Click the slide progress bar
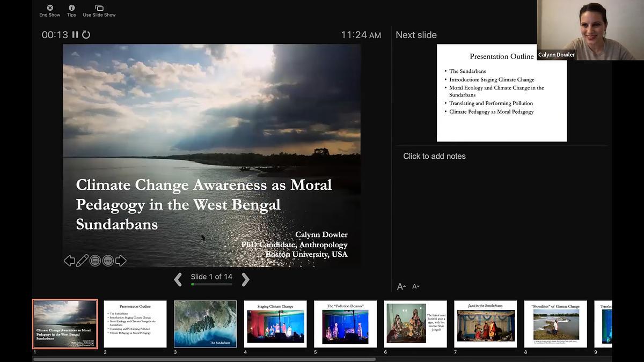The image size is (644, 362). pyautogui.click(x=211, y=284)
